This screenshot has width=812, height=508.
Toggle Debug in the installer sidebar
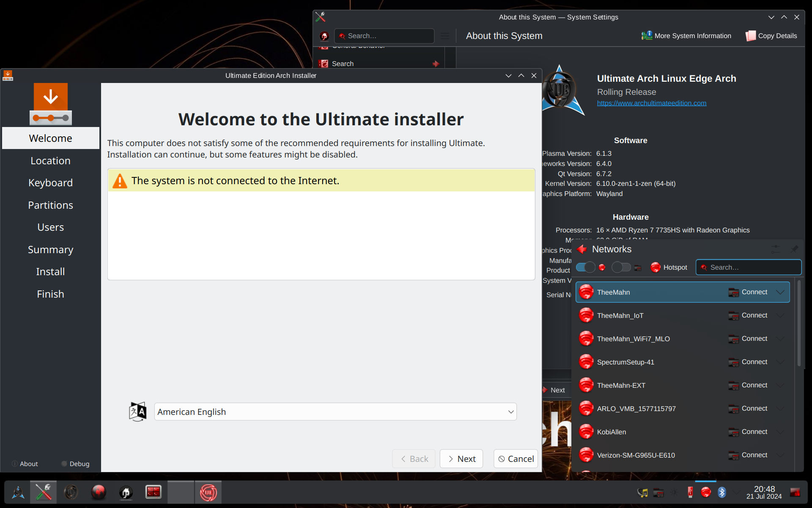coord(75,464)
